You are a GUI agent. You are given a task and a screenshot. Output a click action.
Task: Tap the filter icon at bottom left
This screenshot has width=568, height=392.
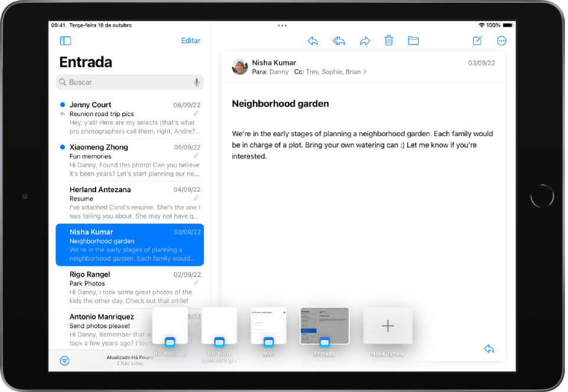coord(64,361)
